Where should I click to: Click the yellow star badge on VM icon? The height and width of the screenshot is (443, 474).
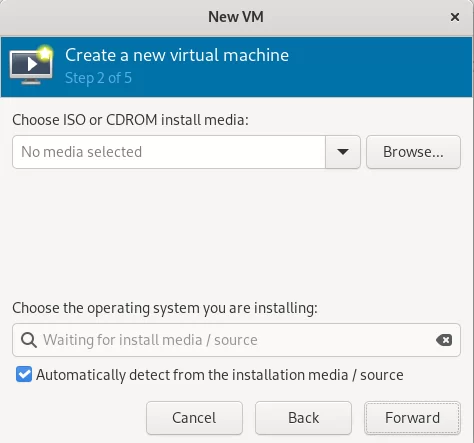tap(45, 53)
